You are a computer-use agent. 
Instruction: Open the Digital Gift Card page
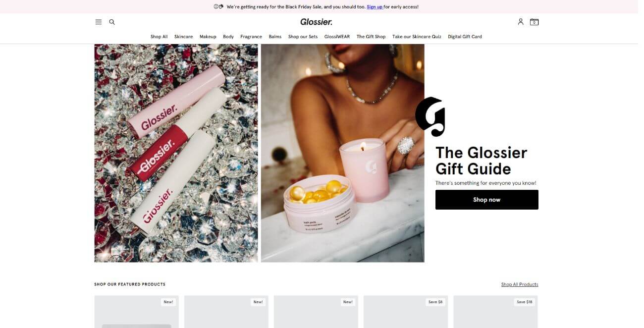click(465, 37)
